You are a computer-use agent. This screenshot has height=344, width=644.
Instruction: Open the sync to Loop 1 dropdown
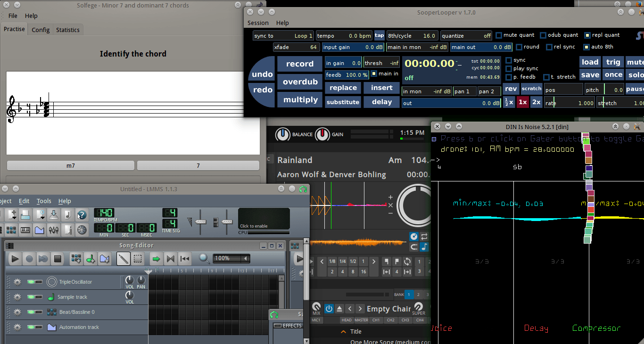(x=283, y=36)
